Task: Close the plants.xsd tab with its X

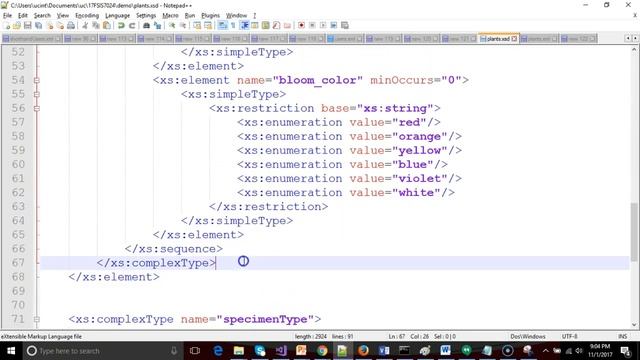Action: pos(514,39)
